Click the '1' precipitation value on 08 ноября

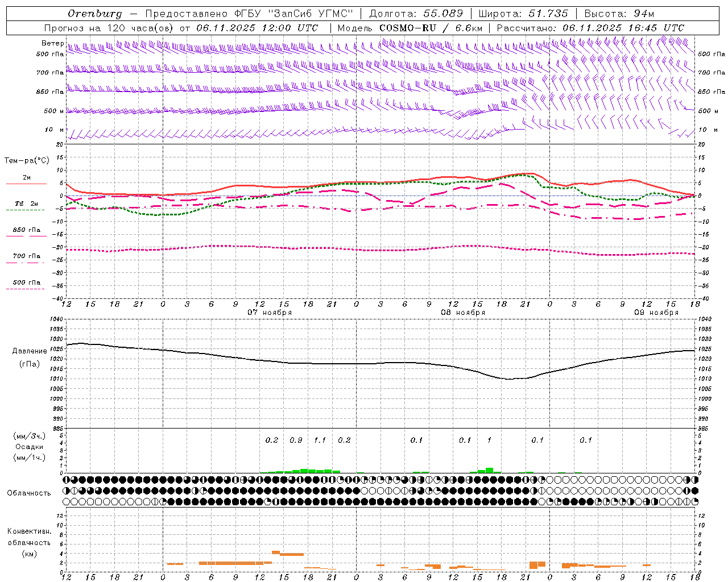tap(489, 440)
